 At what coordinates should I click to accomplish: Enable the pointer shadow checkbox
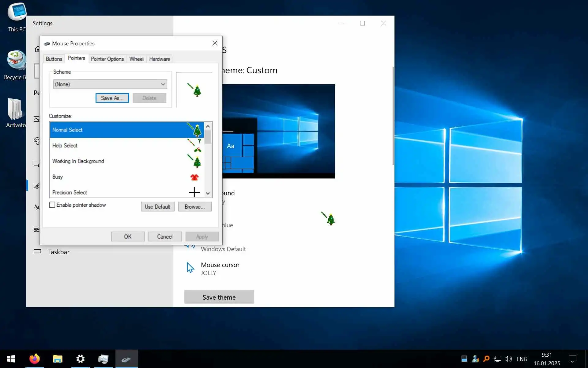(52, 205)
